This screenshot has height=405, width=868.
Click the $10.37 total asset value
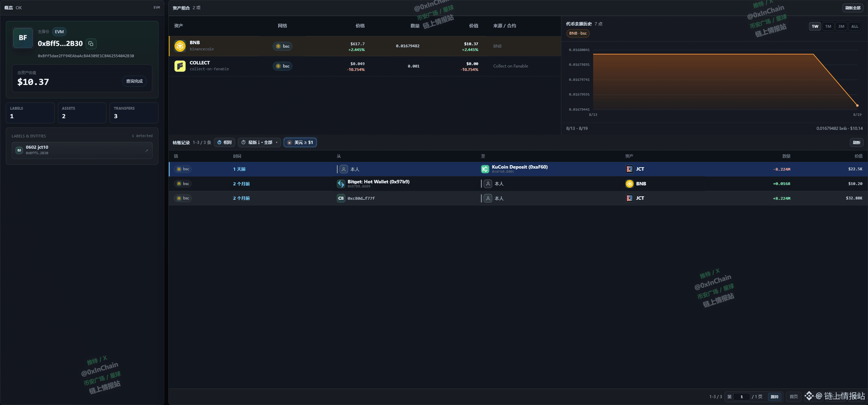point(33,82)
